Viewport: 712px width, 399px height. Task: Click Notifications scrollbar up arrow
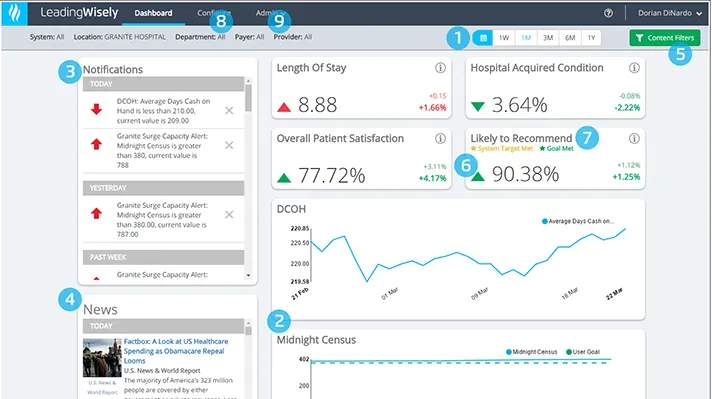[x=248, y=81]
